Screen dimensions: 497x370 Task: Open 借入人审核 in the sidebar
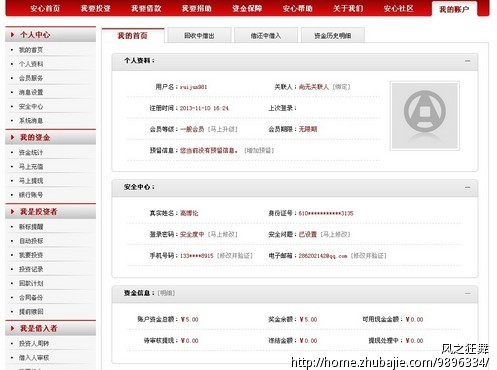(x=34, y=358)
